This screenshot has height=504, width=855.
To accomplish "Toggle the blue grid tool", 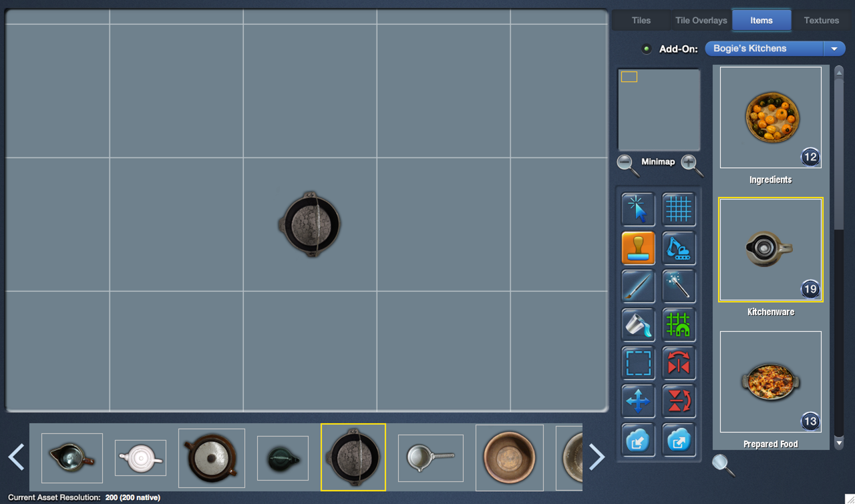I will click(679, 210).
